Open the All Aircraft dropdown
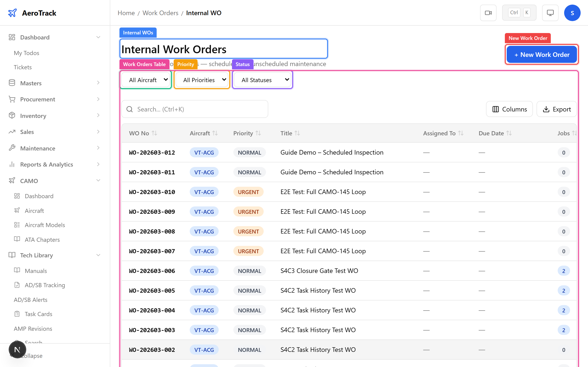Screen dimensions: 588x367 click(146, 80)
